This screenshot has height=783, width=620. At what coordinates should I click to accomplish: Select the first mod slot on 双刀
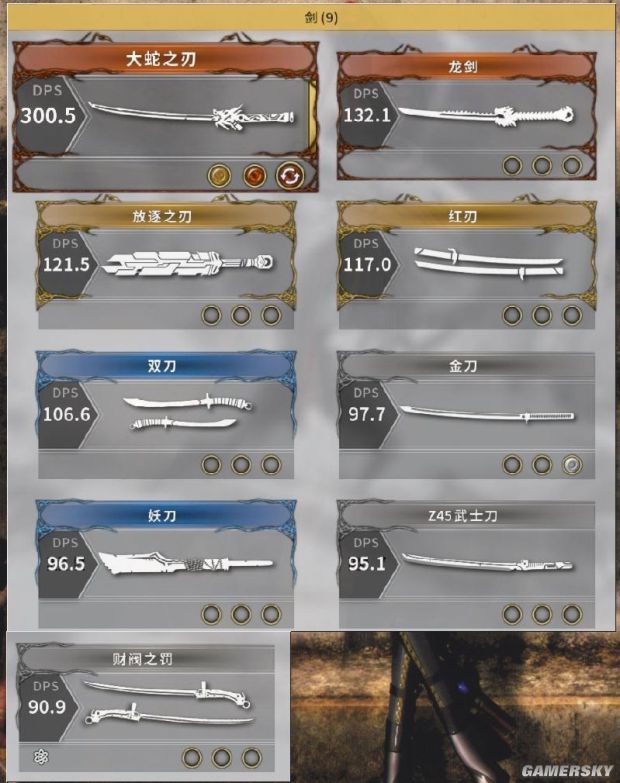[211, 464]
